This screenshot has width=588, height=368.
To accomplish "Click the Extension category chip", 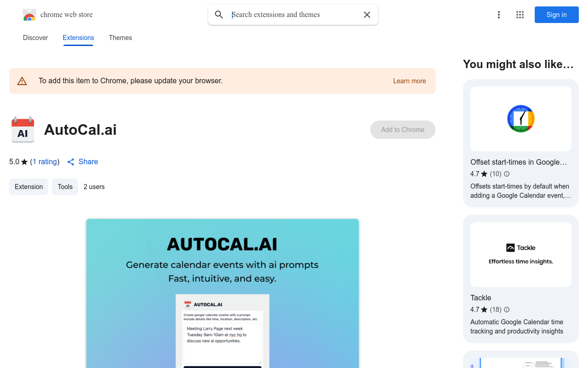I will pos(28,187).
